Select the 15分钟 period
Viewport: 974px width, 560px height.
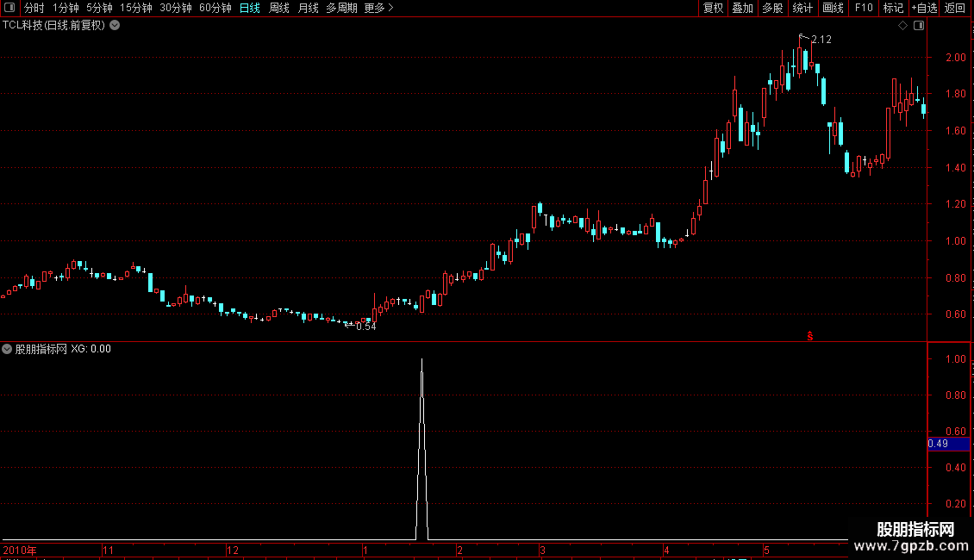(x=135, y=8)
